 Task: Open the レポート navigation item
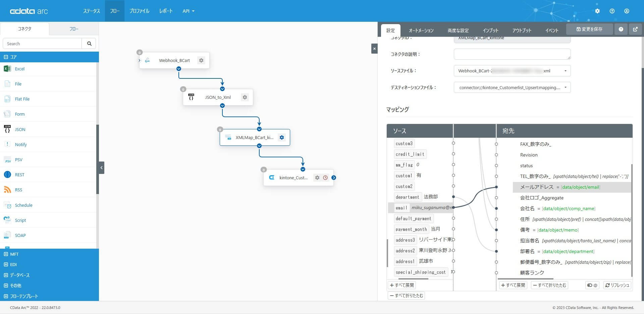click(166, 11)
